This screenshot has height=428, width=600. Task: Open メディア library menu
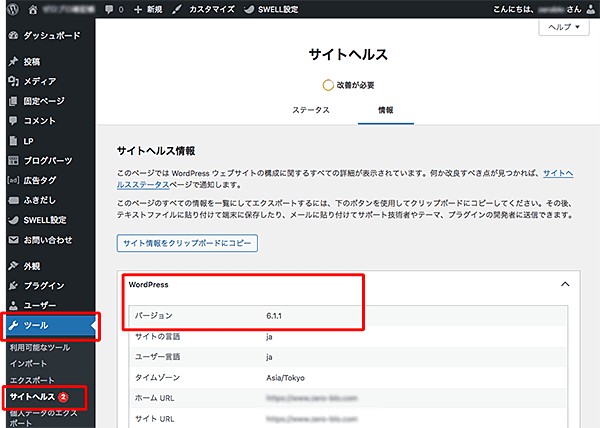click(x=40, y=81)
